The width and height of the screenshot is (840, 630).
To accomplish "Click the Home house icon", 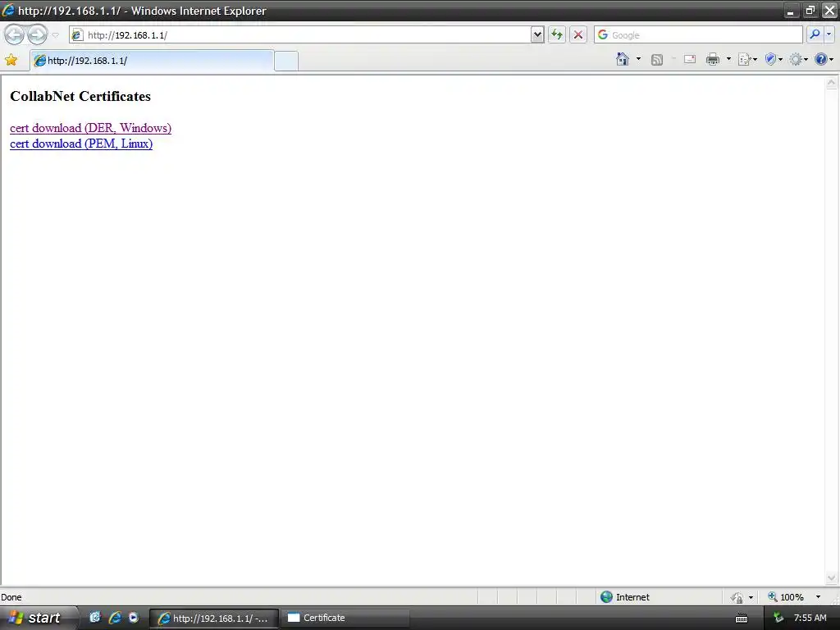I will click(x=623, y=59).
